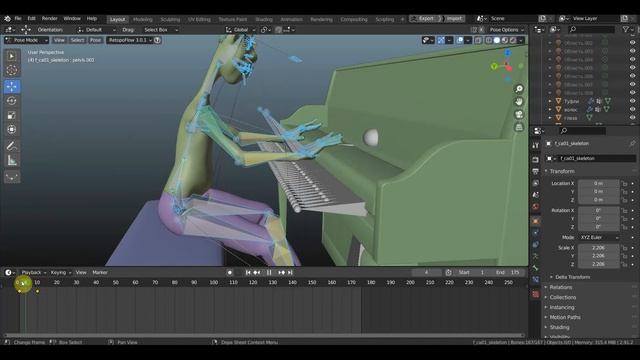Expand the Туфли tree item
640x360 pixels.
[x=550, y=101]
